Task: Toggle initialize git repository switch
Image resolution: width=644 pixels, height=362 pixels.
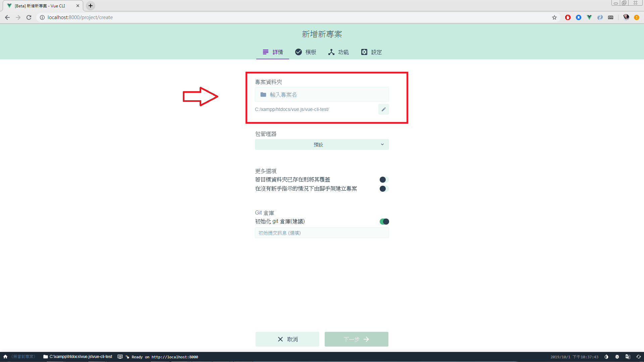Action: (x=384, y=222)
